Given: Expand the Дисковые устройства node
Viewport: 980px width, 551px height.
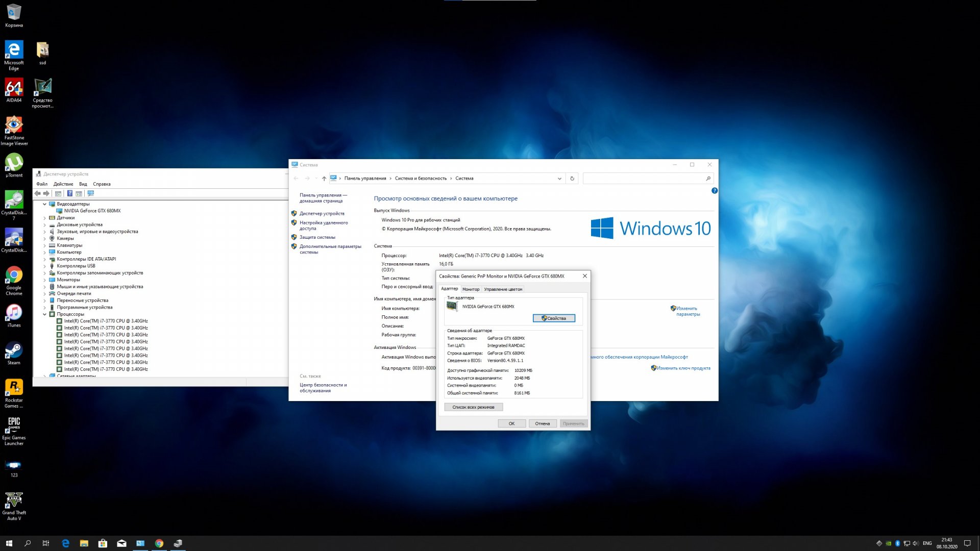Looking at the screenshot, I should click(x=45, y=225).
